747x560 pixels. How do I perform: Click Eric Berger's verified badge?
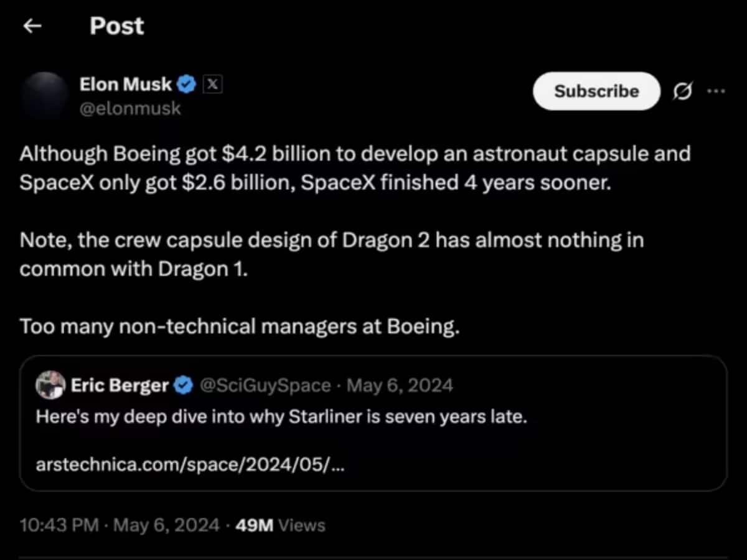tap(183, 386)
